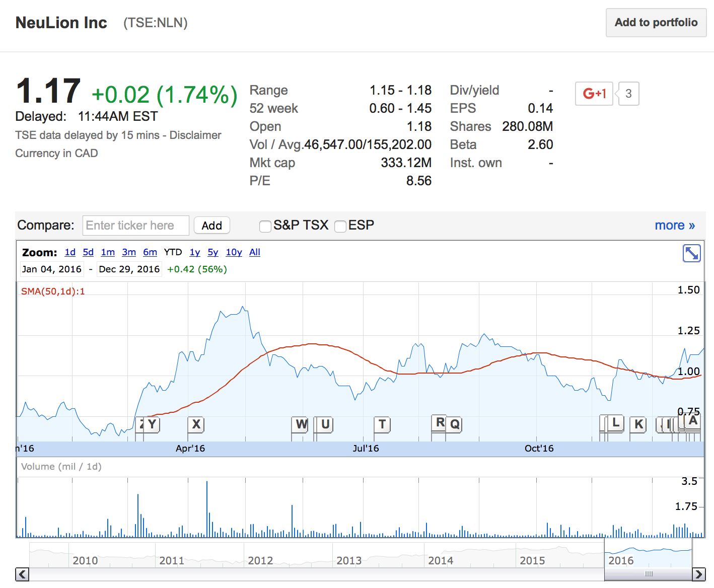Click the EPS value 0.14
The image size is (714, 588).
coord(540,108)
